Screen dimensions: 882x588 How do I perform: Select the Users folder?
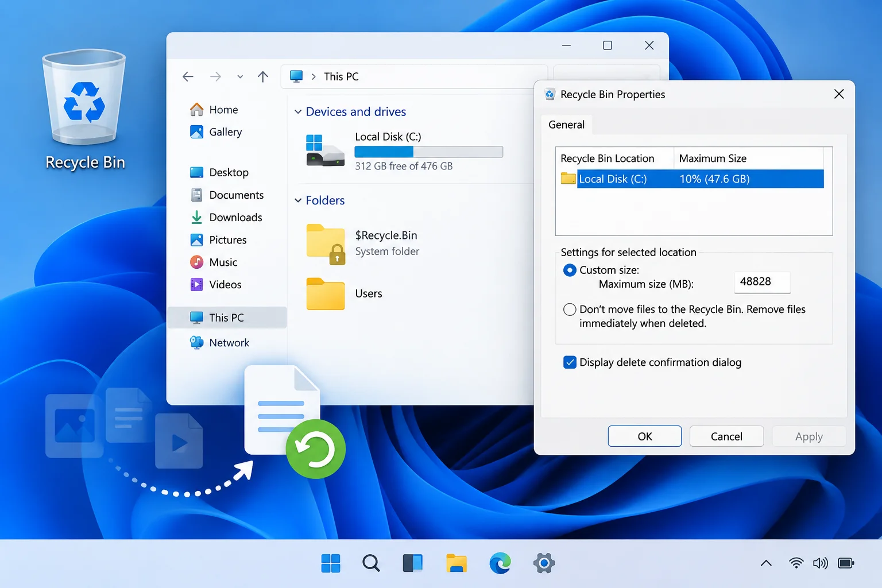tap(345, 293)
